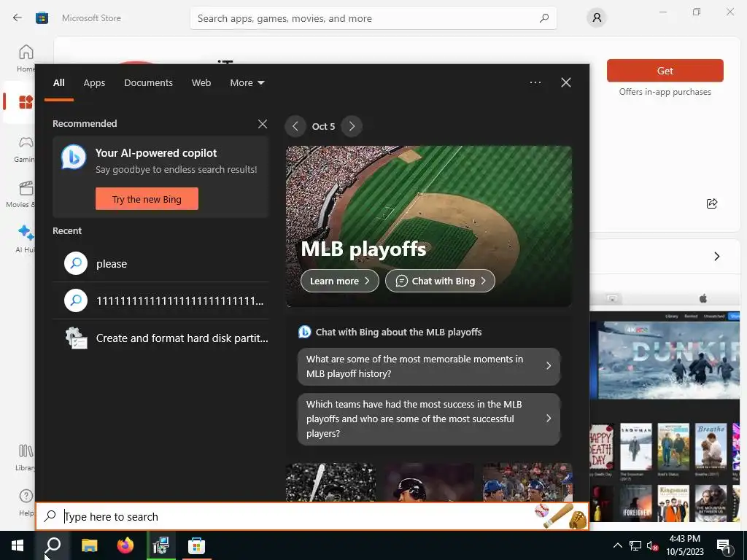Screen dimensions: 747x560
Task: Select recent search of repeated 1s
Action: (161, 300)
